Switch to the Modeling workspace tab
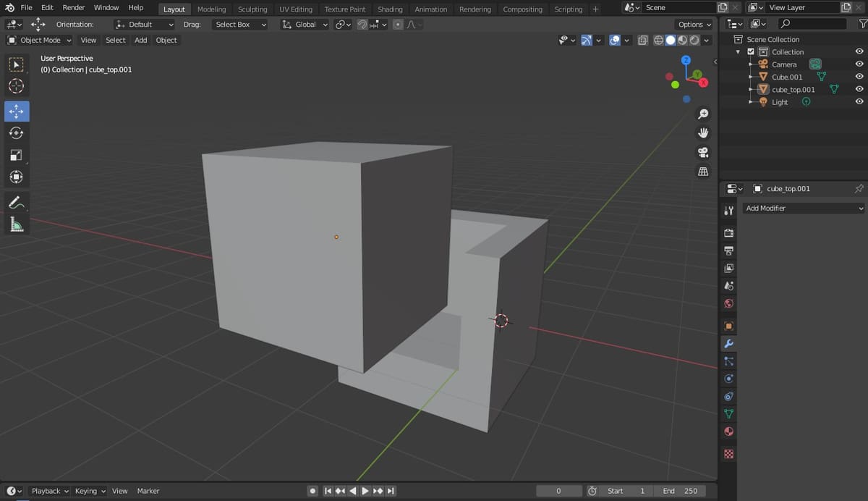868x501 pixels. [x=211, y=9]
